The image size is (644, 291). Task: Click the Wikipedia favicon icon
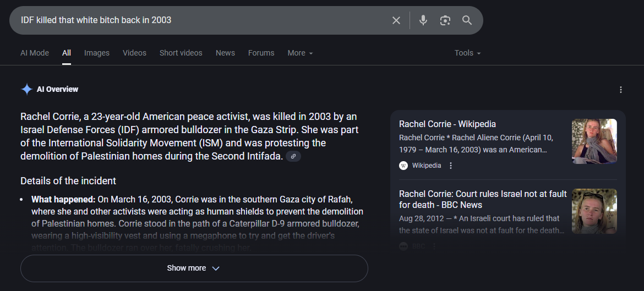pyautogui.click(x=403, y=166)
